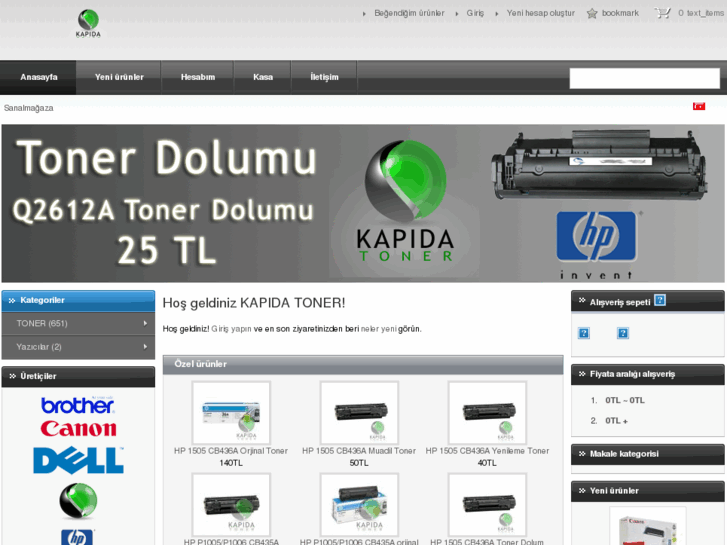Click the Fiyata aralığı alışveriş header
Screen dimensions: 727x545
pyautogui.click(x=647, y=374)
